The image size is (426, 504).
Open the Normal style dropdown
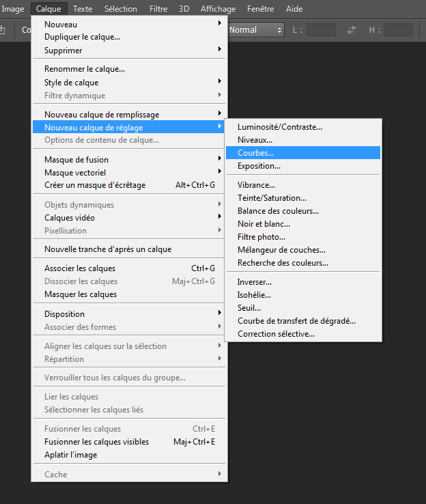pos(256,30)
